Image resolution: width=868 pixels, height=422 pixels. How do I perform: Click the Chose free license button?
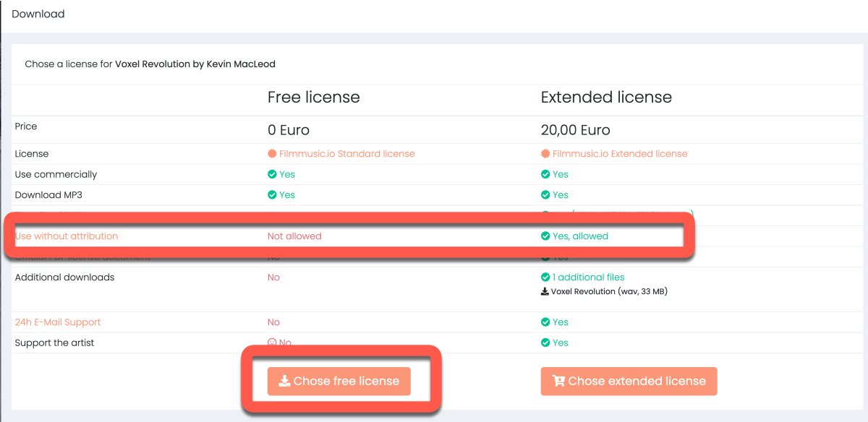339,382
